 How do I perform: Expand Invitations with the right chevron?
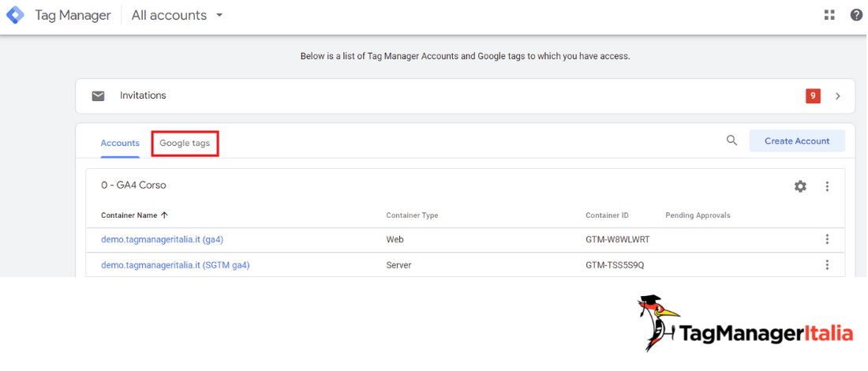(837, 96)
